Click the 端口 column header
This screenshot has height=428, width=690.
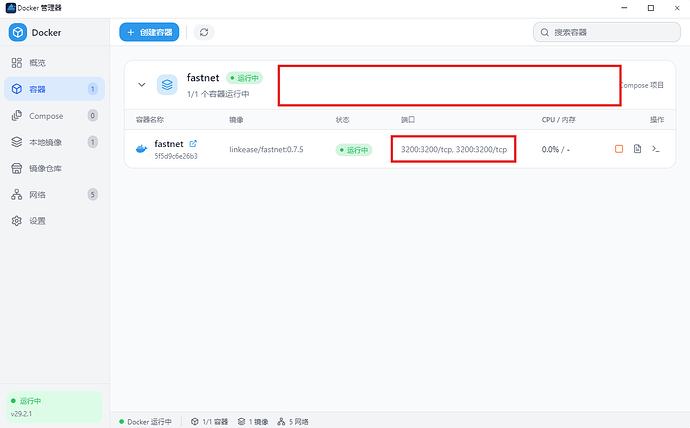click(x=407, y=120)
